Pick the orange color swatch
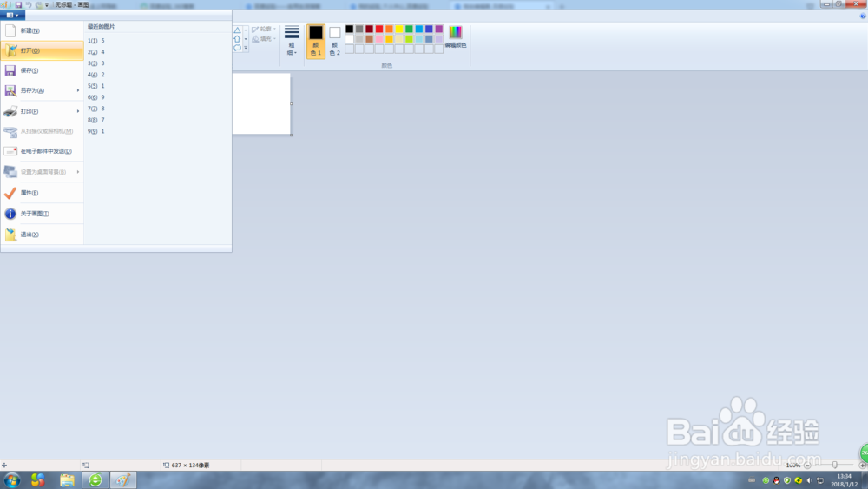Viewport: 868px width, 489px height. [389, 29]
